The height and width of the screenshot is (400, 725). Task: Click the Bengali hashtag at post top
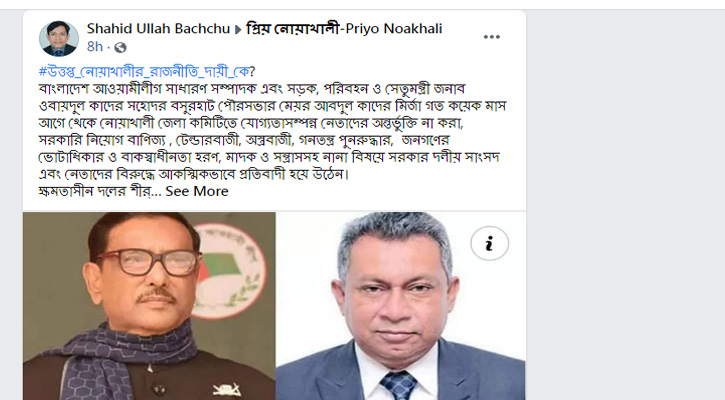pyautogui.click(x=147, y=72)
